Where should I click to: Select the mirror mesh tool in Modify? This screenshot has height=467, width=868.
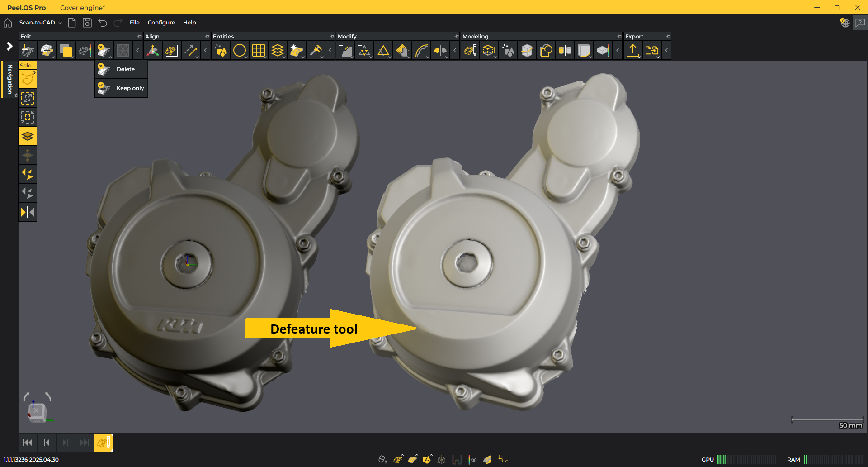(440, 51)
